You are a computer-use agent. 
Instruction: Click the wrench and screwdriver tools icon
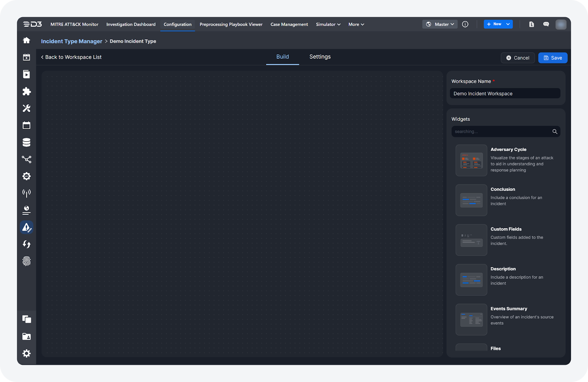pos(26,108)
